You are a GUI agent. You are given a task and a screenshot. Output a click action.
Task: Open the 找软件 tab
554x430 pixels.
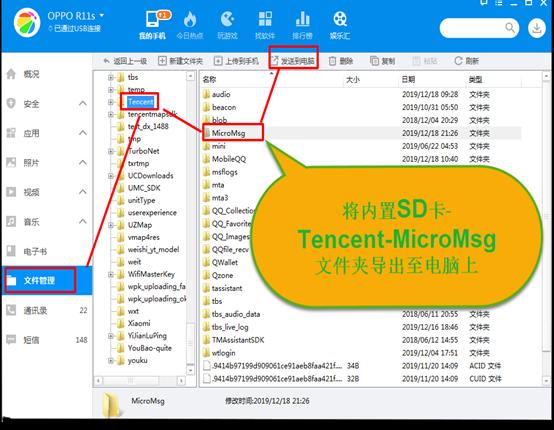click(265, 25)
